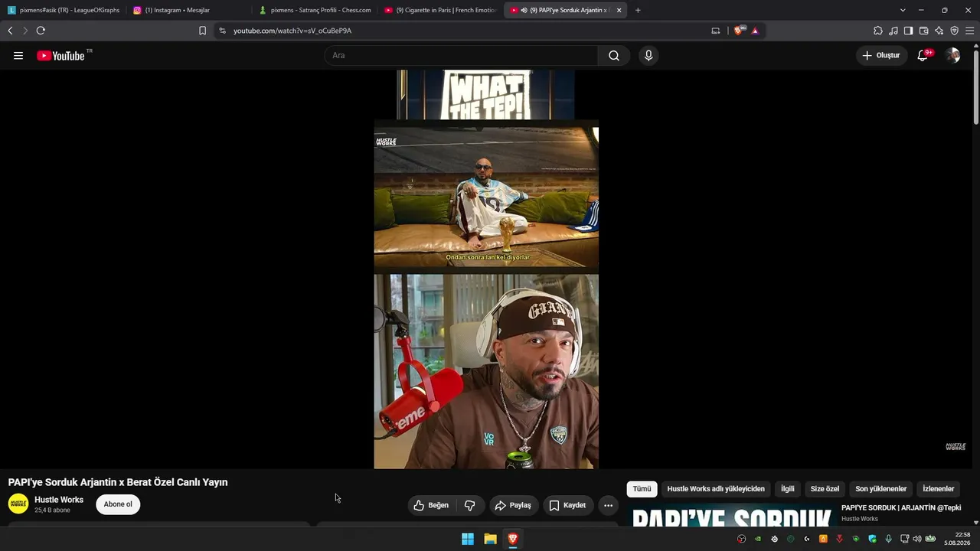This screenshot has height=551, width=980.
Task: Open the Brave Wallet icon
Action: pyautogui.click(x=923, y=31)
